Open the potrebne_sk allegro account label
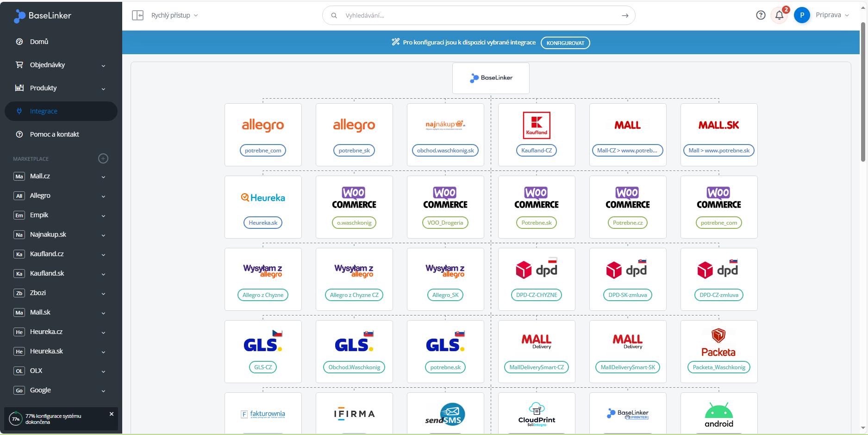The height and width of the screenshot is (435, 868). pyautogui.click(x=354, y=151)
